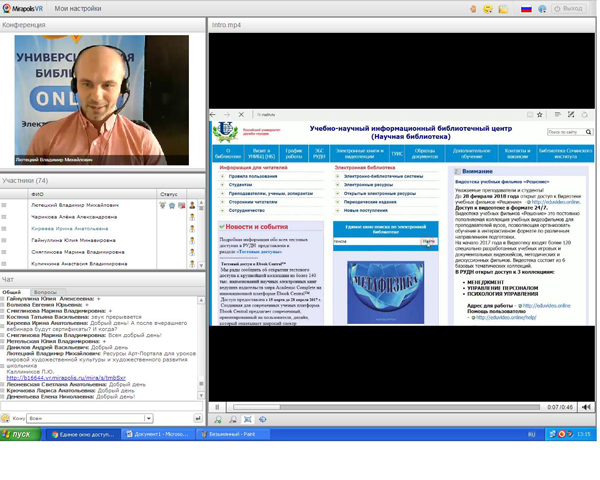Toggle checkbox for Чарикова Алёна Александровна row

[4, 217]
